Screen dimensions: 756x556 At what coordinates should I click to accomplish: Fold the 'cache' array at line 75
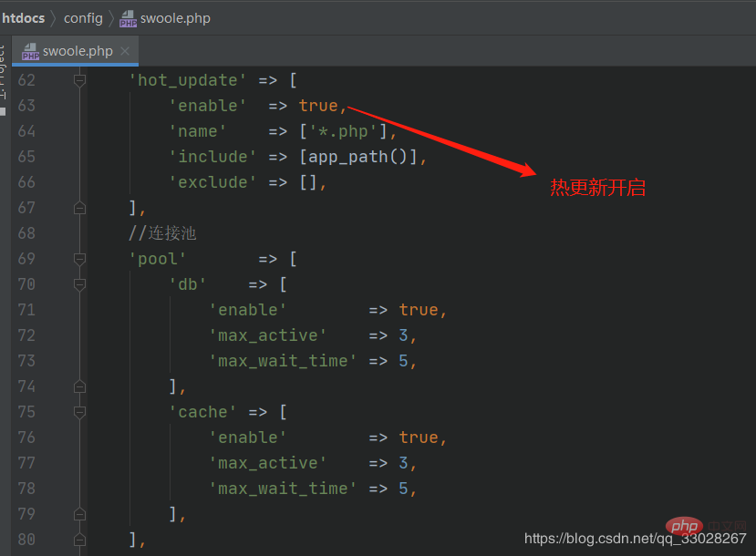pyautogui.click(x=79, y=412)
